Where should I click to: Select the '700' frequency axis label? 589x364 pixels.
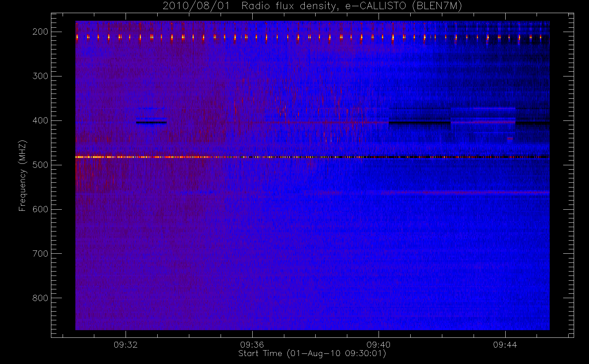point(40,254)
